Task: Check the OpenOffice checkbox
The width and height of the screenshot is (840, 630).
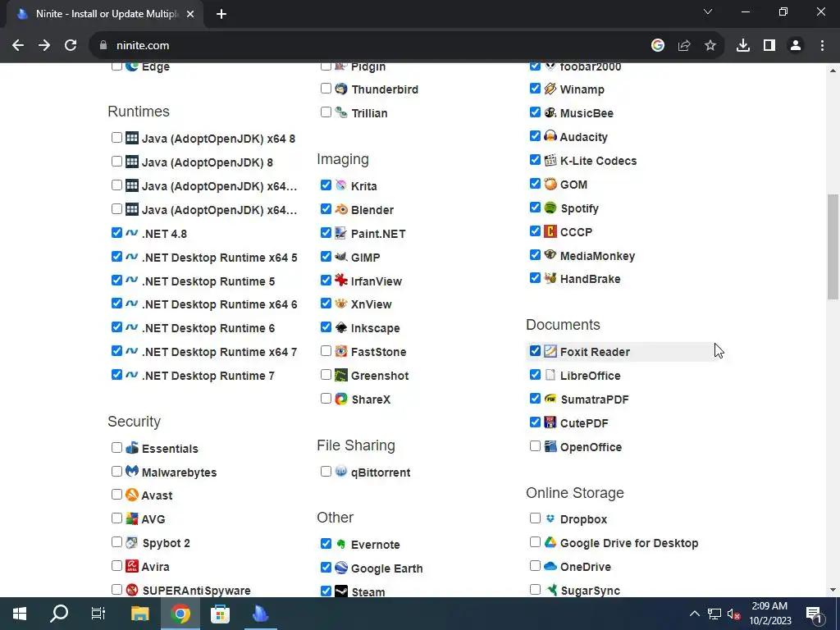Action: tap(535, 446)
